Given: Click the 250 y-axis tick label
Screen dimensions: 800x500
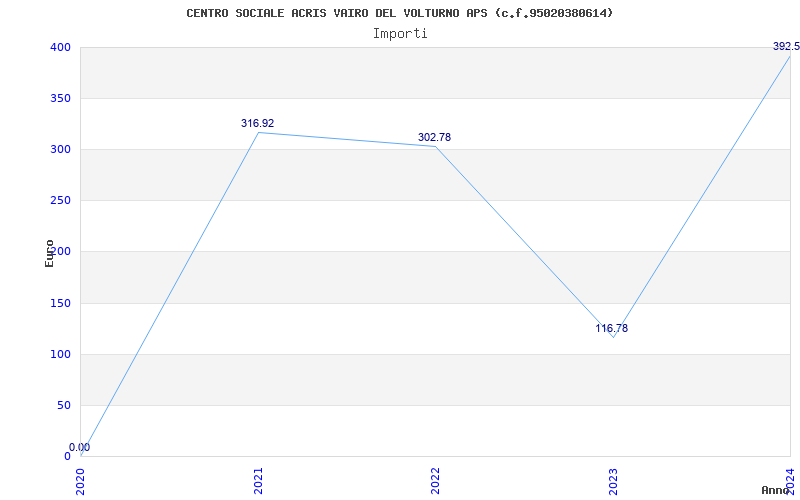Looking at the screenshot, I should (x=60, y=201).
